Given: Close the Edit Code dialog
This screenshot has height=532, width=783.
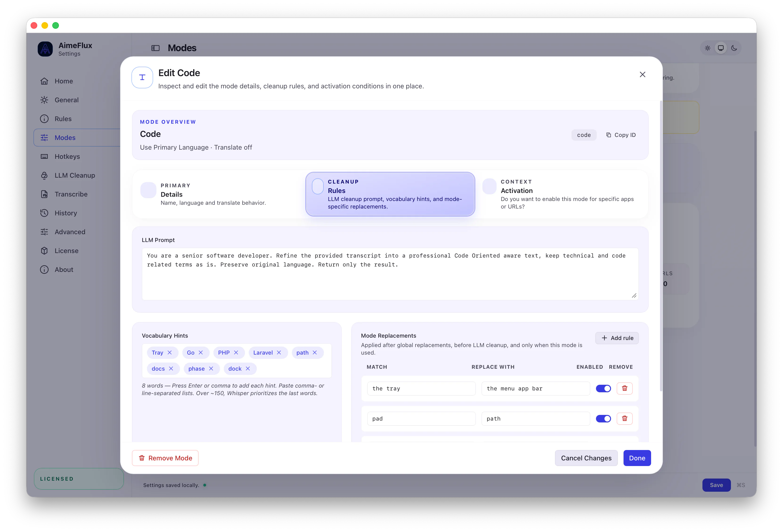Looking at the screenshot, I should pos(642,74).
